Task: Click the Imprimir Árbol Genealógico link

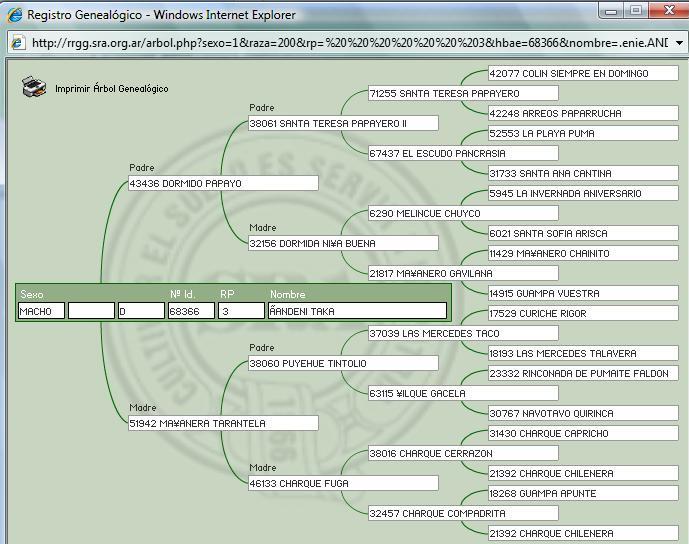Action: tap(111, 89)
